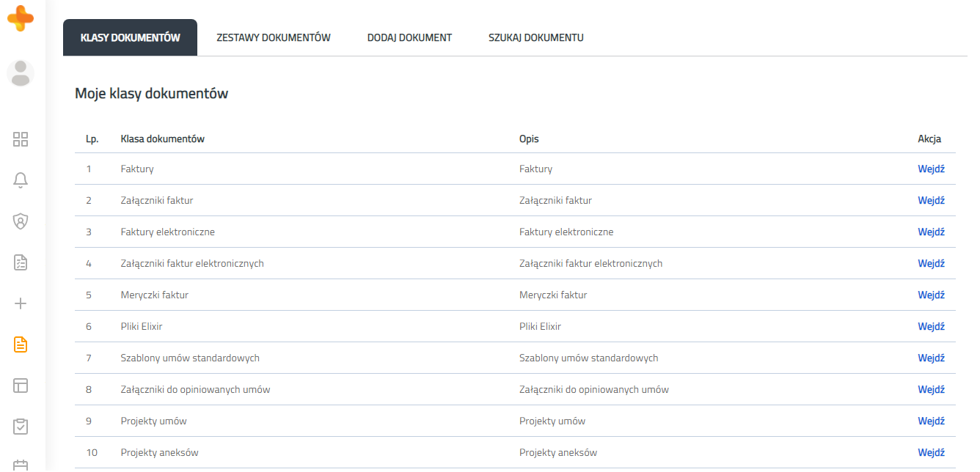Select Załączniki do opiniowanych umów class name
The width and height of the screenshot is (980, 472).
[195, 390]
